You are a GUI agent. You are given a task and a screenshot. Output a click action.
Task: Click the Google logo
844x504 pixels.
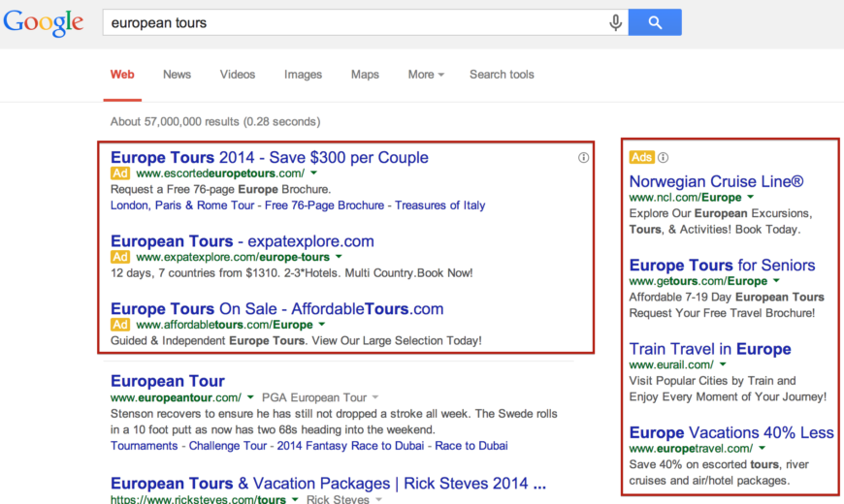[43, 22]
